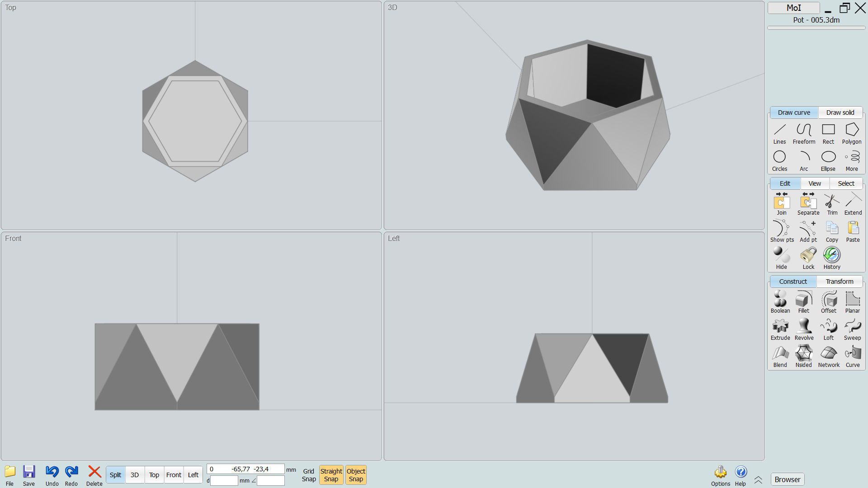Screen dimensions: 868x488
Task: Open the Options gear
Action: (721, 476)
